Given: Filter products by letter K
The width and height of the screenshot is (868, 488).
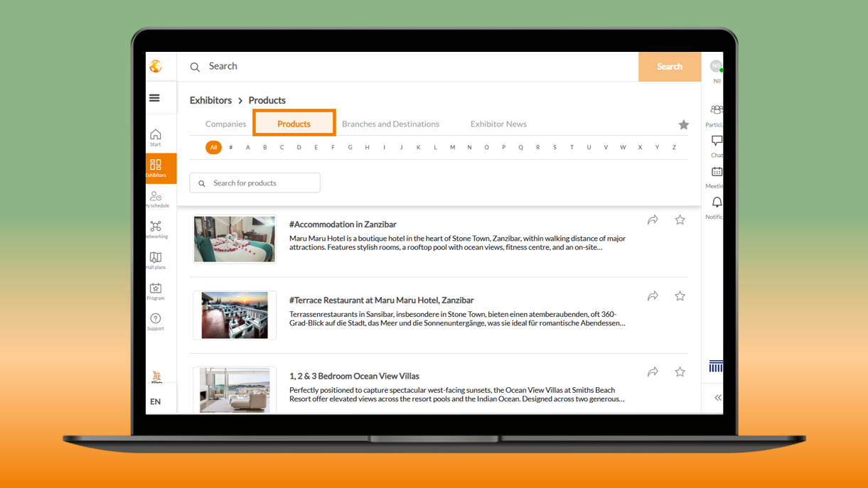Looking at the screenshot, I should pos(418,147).
